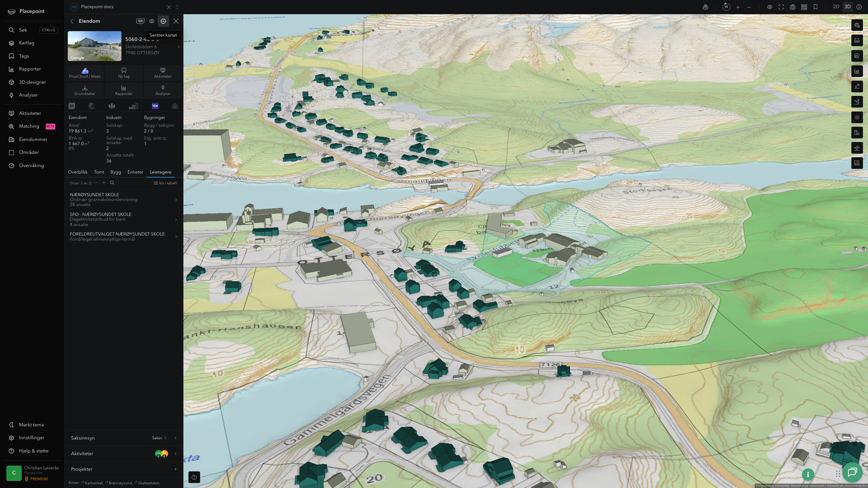
Task: Click the BR registry icon
Action: pyautogui.click(x=72, y=106)
